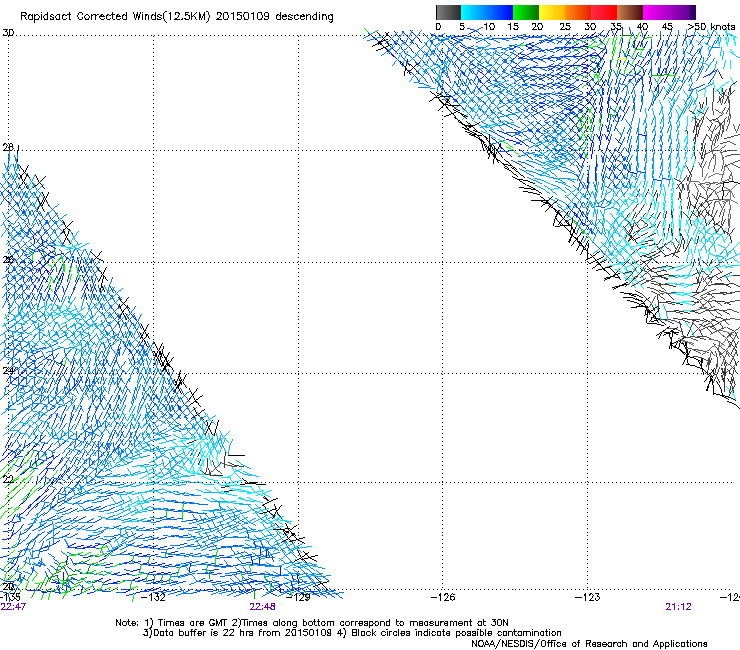Viewport: 740px width, 650px height.
Task: Click the longitude label '-129'
Action: [298, 597]
